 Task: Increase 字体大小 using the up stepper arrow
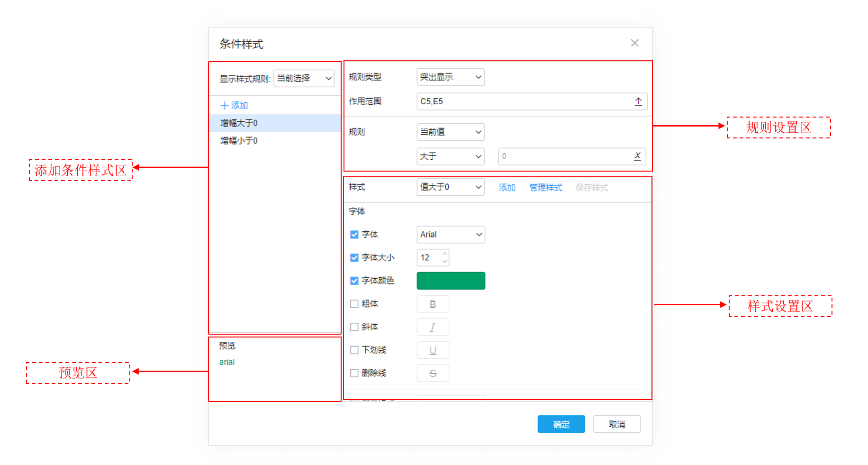444,255
